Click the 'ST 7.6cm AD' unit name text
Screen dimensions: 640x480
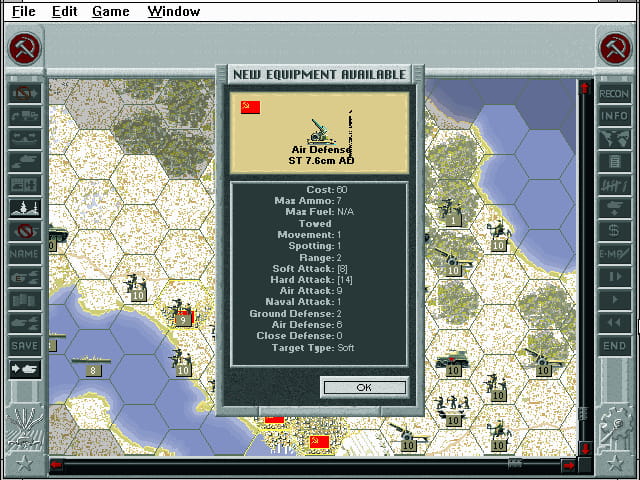321,161
